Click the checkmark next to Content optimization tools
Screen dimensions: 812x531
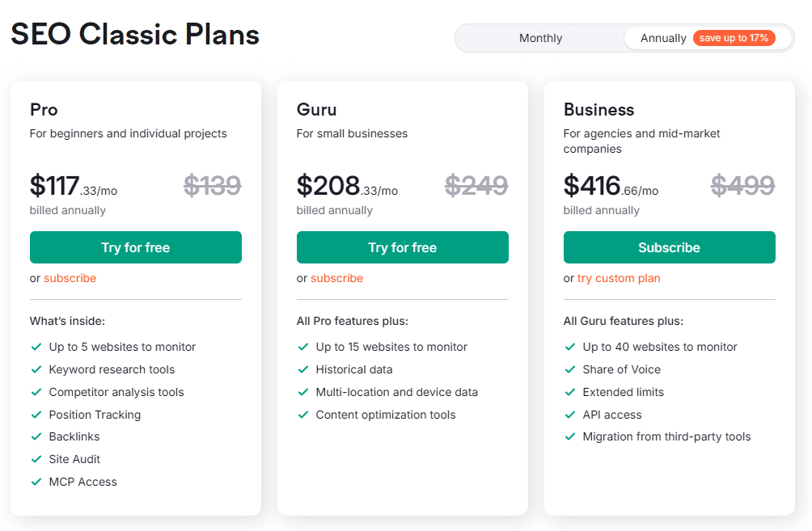[x=302, y=415]
